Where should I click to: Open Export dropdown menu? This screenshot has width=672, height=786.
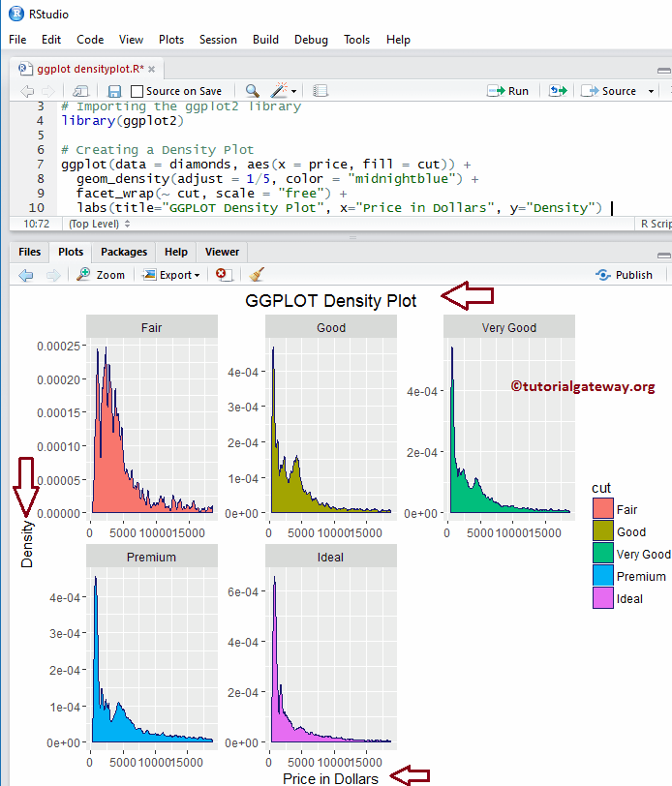coord(171,275)
